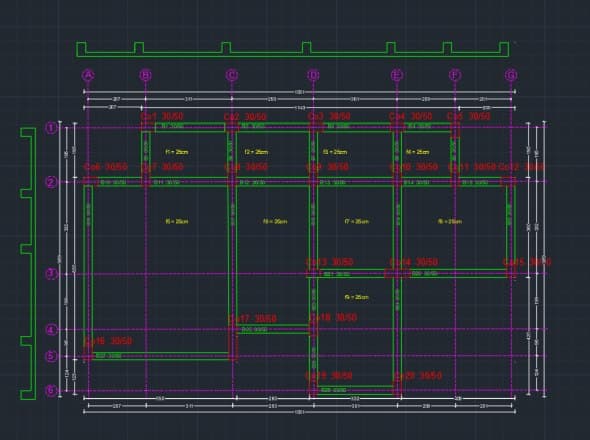Select grid axis bubble E
The height and width of the screenshot is (440, 590).
(397, 75)
